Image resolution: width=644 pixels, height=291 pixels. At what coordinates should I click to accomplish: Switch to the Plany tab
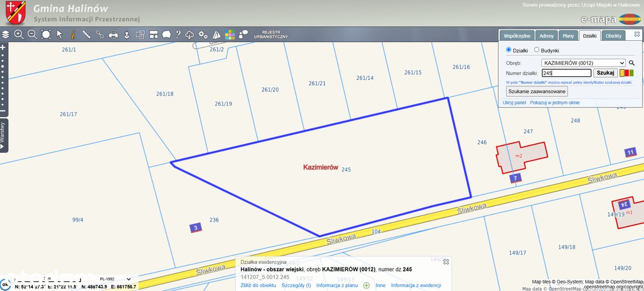coord(568,36)
